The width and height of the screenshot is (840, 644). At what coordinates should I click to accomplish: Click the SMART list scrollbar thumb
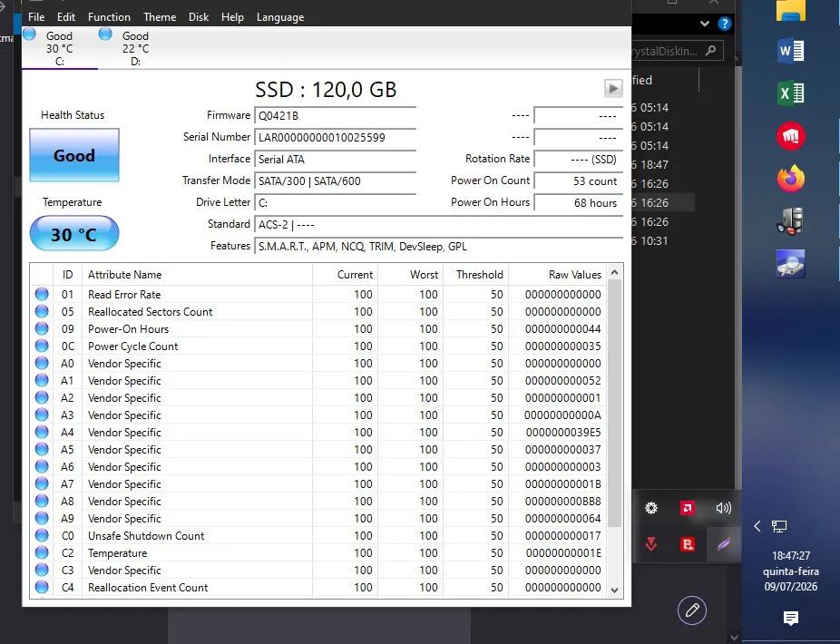click(x=614, y=403)
